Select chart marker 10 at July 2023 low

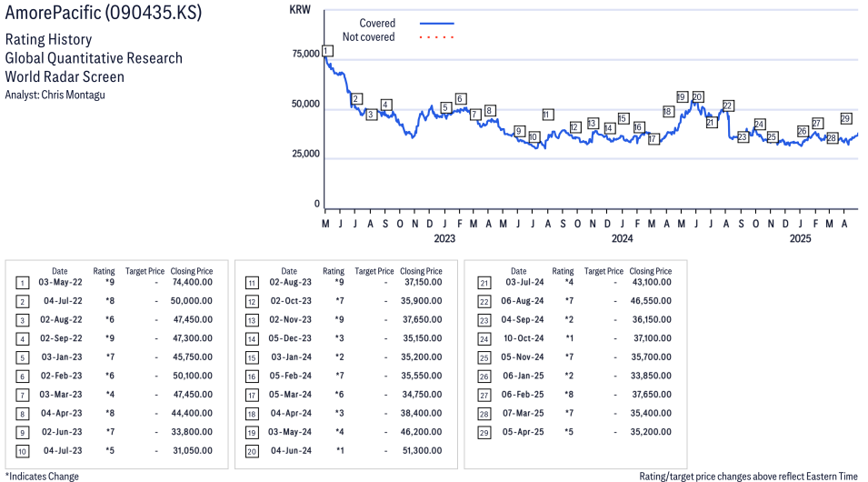pos(534,136)
